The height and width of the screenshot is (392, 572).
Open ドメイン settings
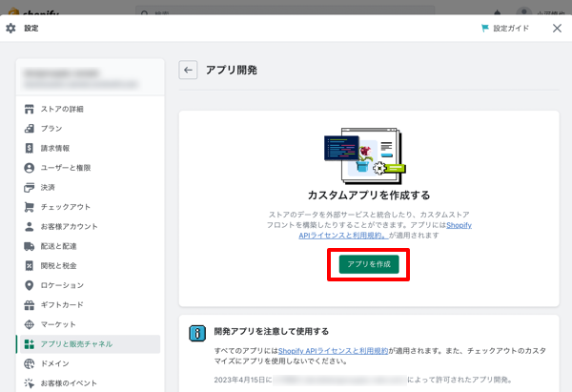click(54, 363)
